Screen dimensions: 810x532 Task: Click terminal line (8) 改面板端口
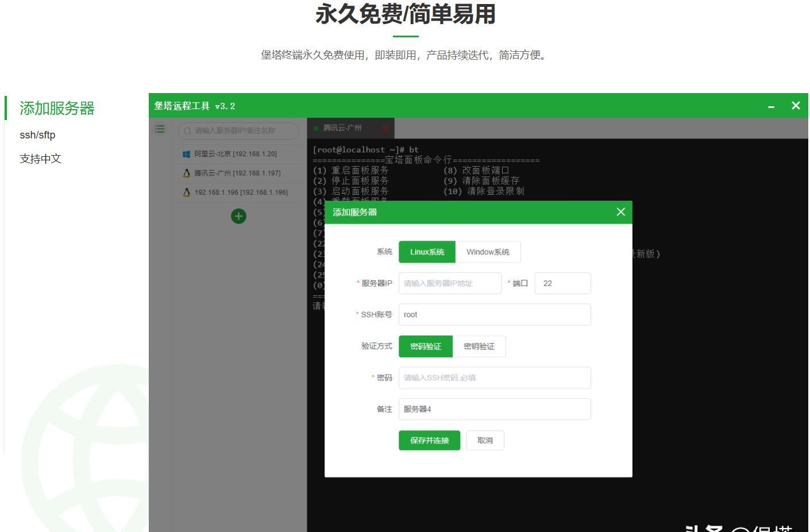476,171
